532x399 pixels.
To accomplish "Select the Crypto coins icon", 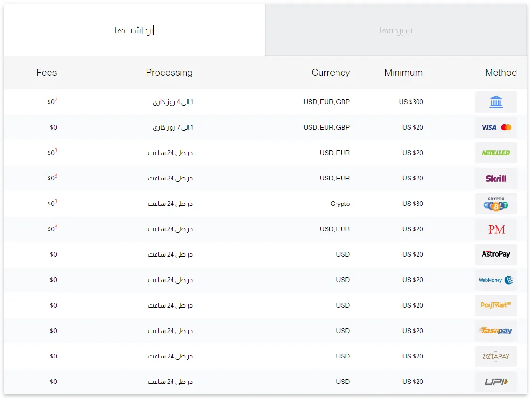I will click(x=496, y=204).
